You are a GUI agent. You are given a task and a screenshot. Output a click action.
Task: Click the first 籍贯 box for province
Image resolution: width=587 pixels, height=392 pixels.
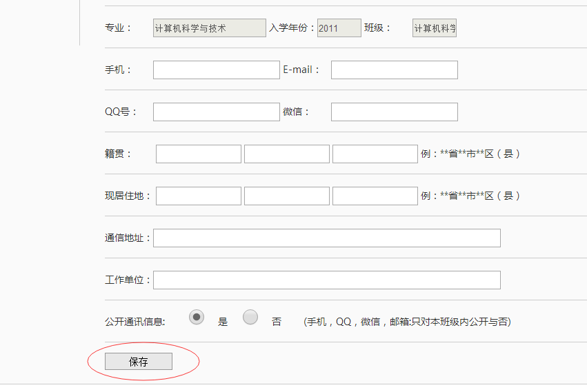click(199, 154)
